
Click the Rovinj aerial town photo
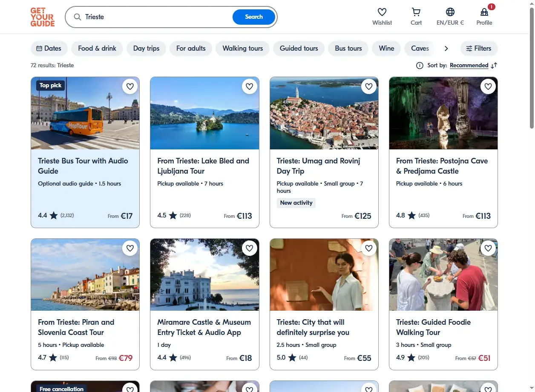(324, 113)
